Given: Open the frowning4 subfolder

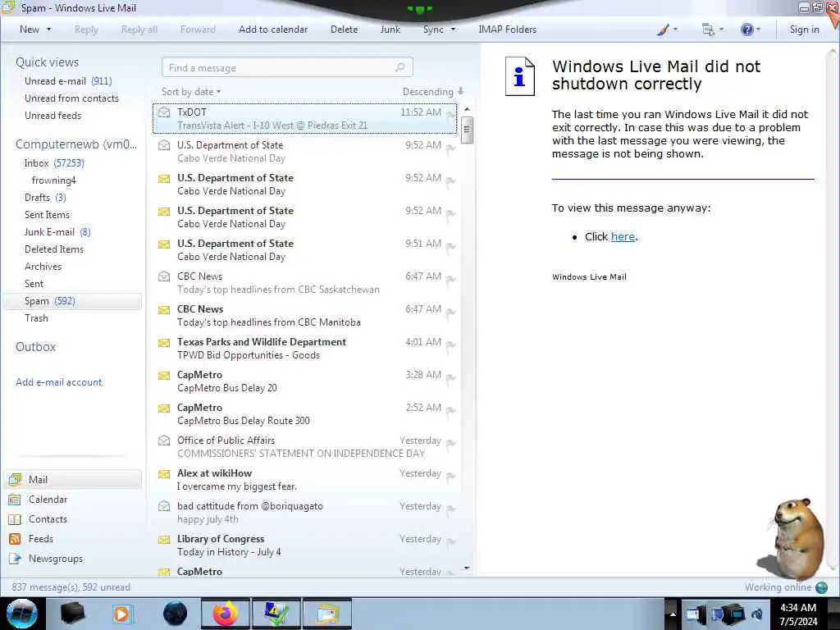Looking at the screenshot, I should [53, 180].
